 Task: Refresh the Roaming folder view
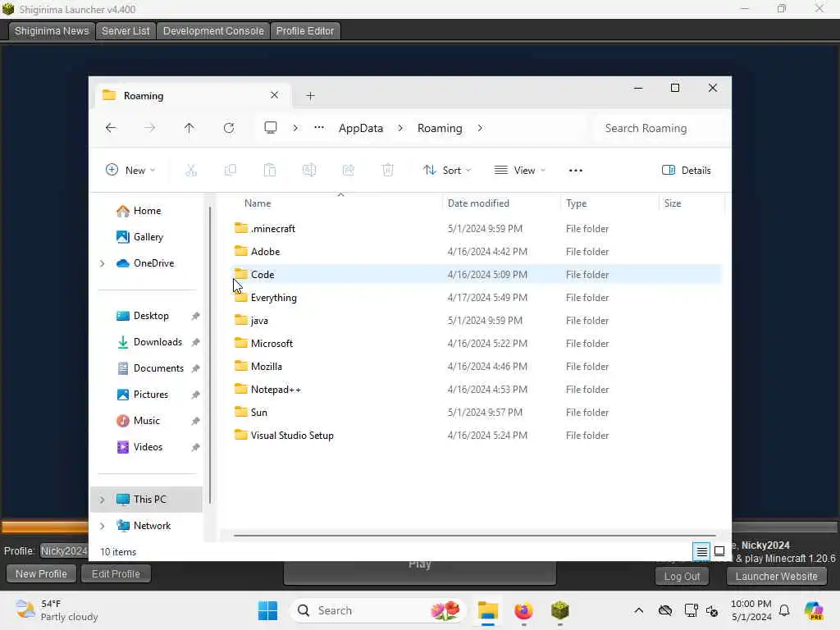[x=229, y=128]
